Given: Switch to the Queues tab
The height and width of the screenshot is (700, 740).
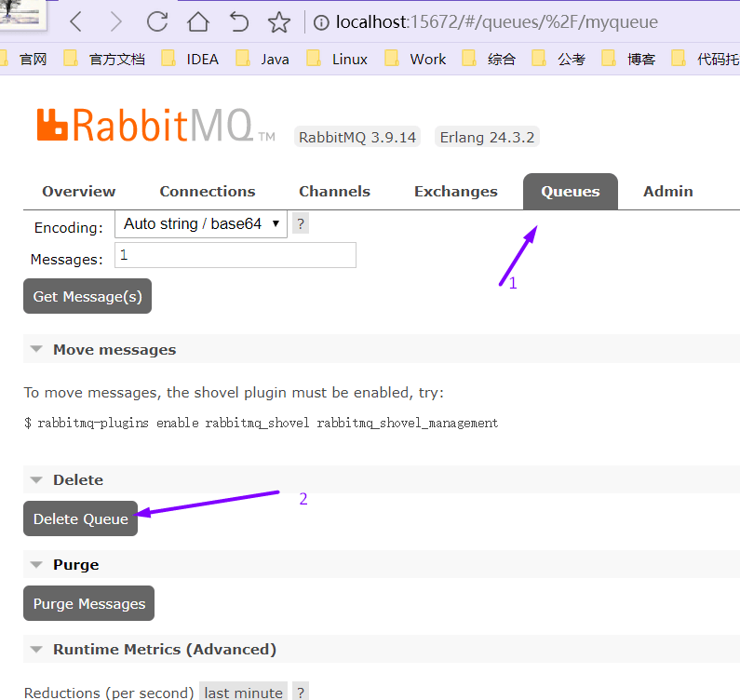Looking at the screenshot, I should [571, 191].
